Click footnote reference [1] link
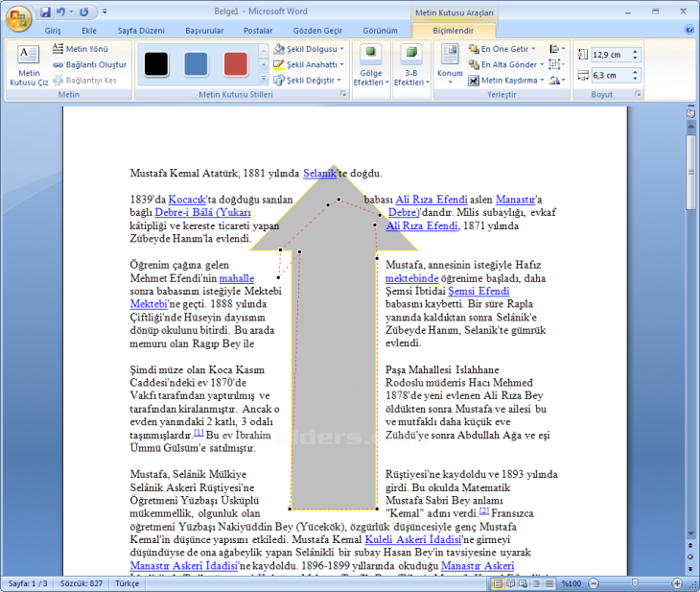Screen dimensions: 700x592 pos(198,433)
